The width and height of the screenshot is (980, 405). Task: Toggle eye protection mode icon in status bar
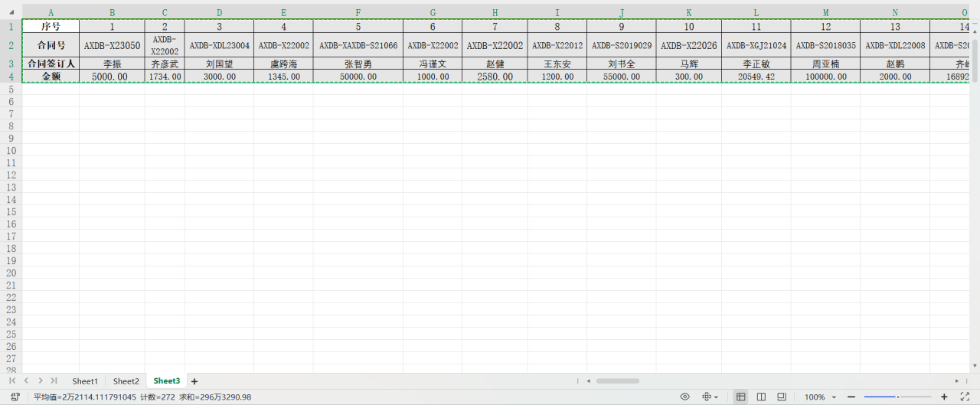[685, 397]
